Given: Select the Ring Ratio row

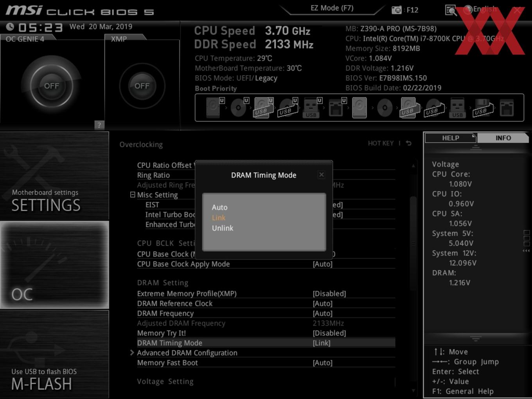Looking at the screenshot, I should pyautogui.click(x=266, y=175).
